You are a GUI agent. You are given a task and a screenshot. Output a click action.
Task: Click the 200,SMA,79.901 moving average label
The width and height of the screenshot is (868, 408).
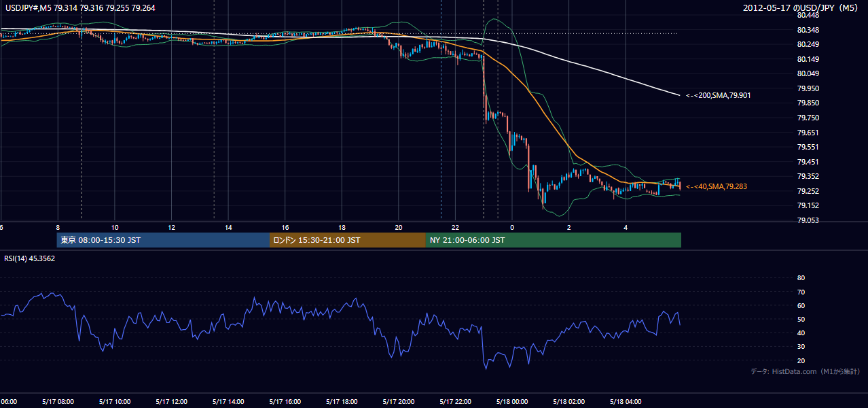(718, 96)
